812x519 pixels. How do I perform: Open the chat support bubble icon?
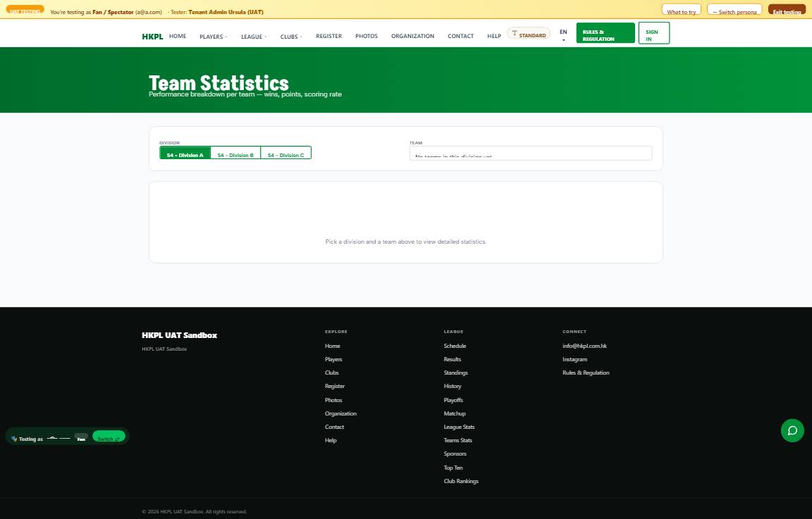[x=792, y=430]
